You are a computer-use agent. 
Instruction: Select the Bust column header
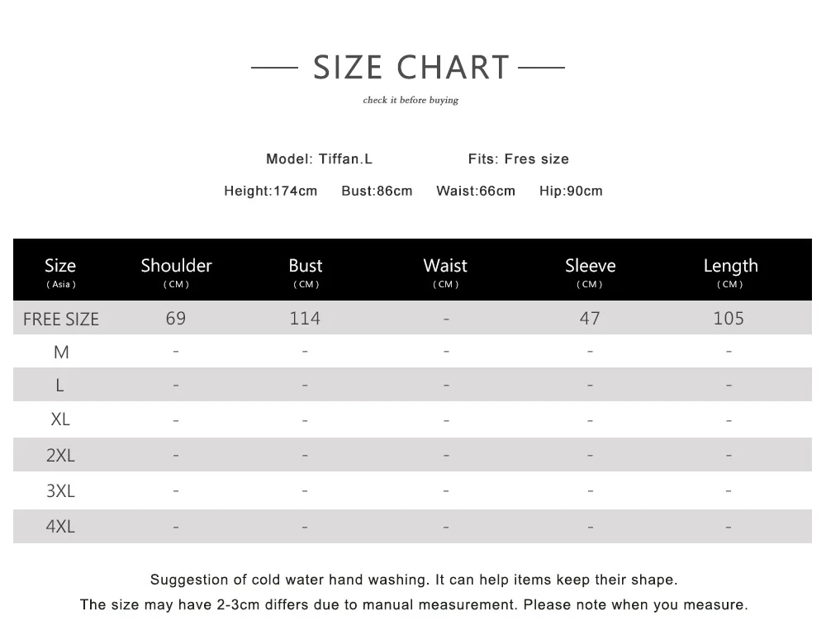[x=306, y=266]
